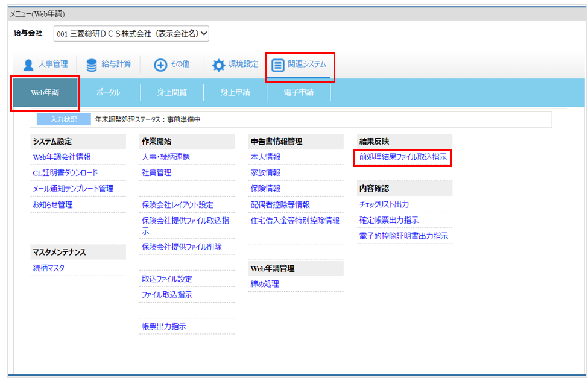Viewport: 588px width, 378px height.
Task: Click the 環境設定 gear icon
Action: (x=219, y=65)
